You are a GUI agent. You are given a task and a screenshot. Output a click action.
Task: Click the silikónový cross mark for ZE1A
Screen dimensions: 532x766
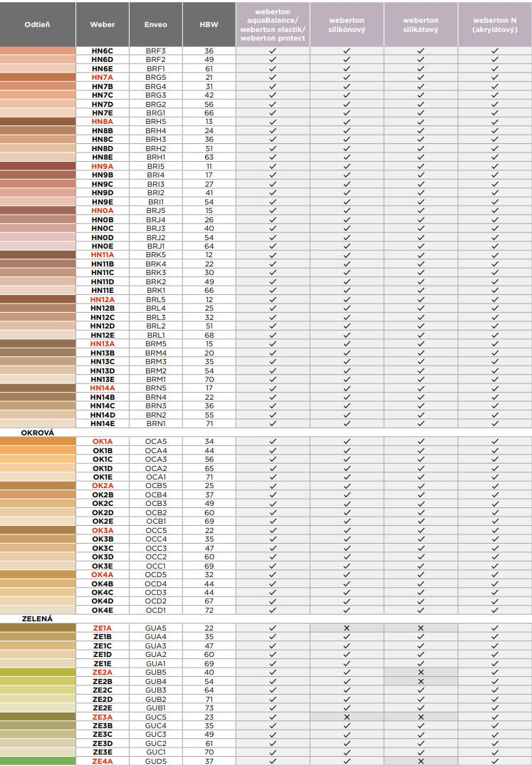347,628
